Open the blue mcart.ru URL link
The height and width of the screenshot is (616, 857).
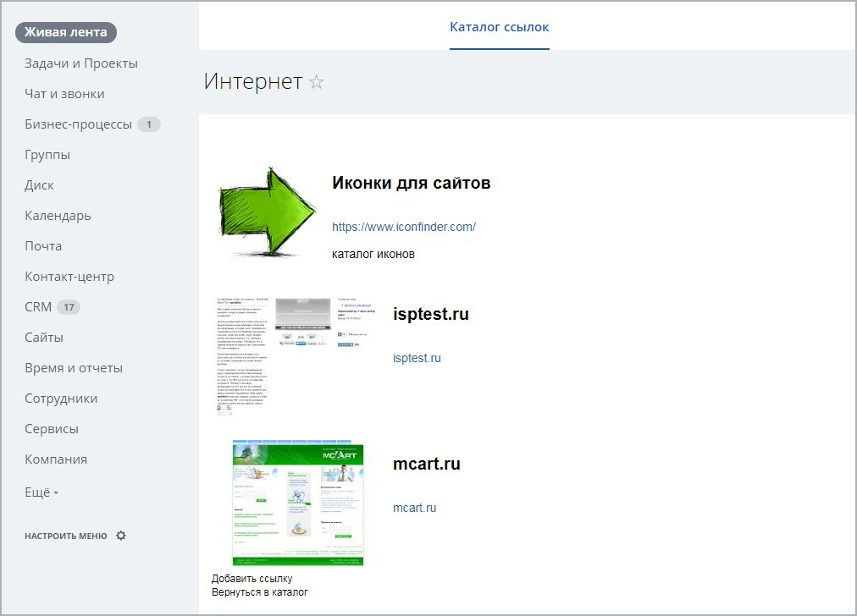click(x=414, y=508)
